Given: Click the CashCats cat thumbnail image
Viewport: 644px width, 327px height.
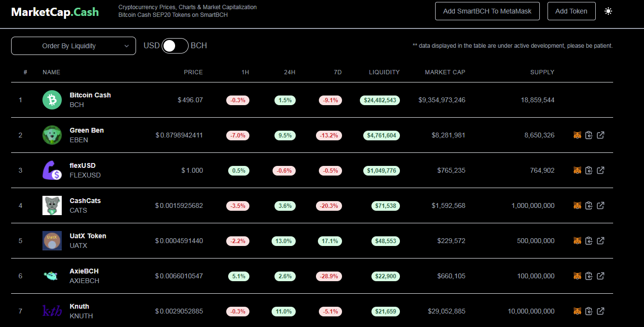Looking at the screenshot, I should 52,205.
